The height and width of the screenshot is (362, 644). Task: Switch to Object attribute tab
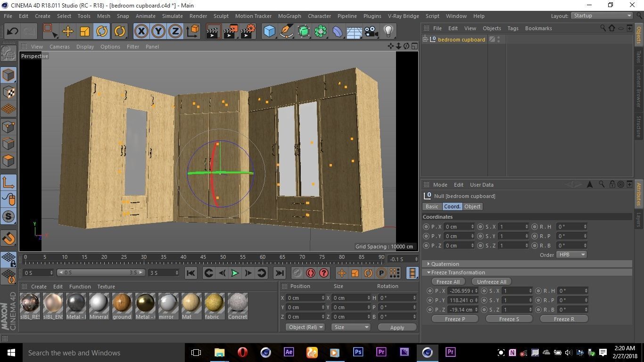[x=472, y=206]
